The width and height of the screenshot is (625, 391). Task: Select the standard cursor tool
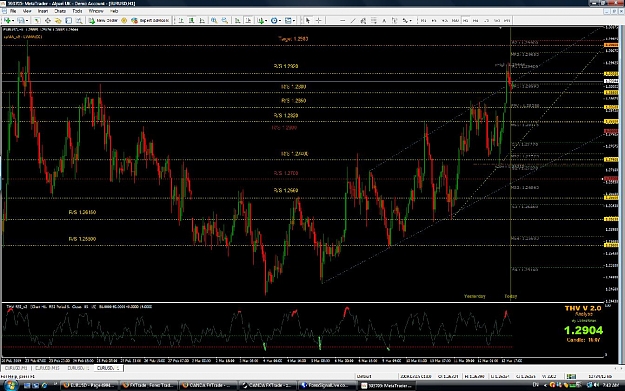(x=307, y=20)
